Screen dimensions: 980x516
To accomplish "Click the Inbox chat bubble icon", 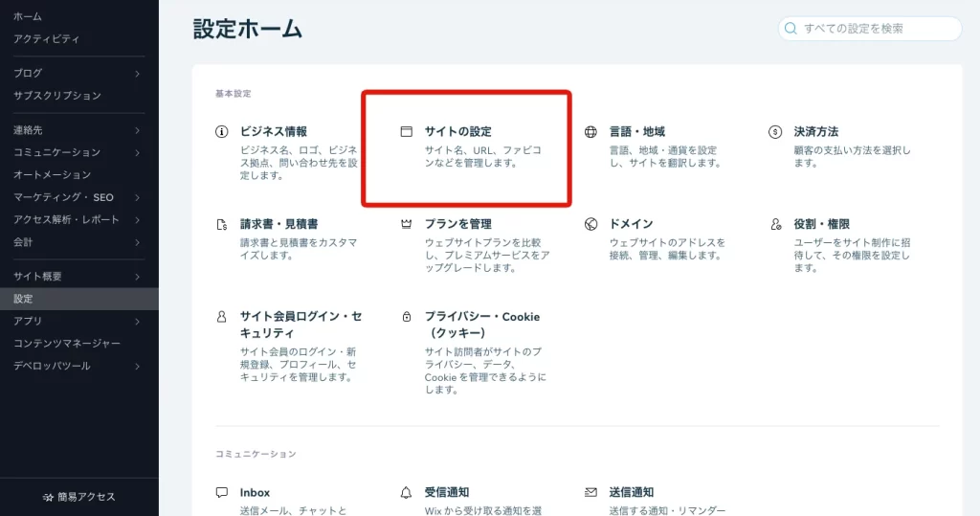I will point(221,493).
